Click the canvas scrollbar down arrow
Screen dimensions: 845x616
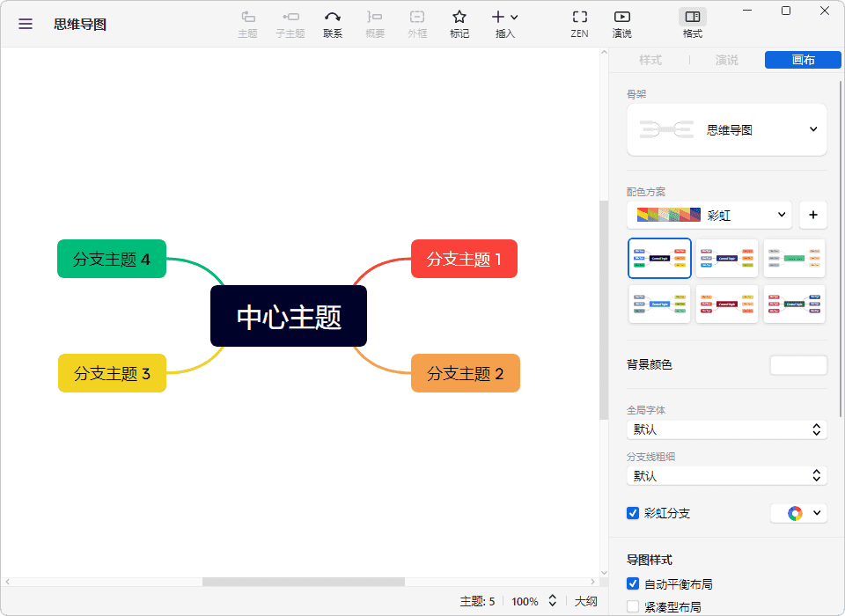[x=604, y=573]
